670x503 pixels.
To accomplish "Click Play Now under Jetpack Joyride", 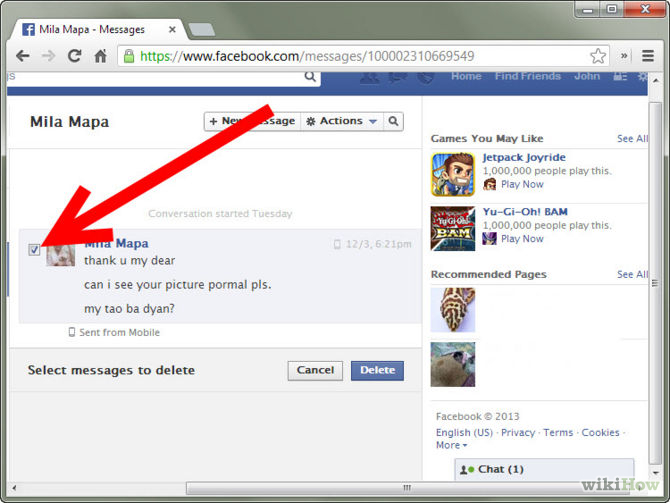I will (522, 184).
